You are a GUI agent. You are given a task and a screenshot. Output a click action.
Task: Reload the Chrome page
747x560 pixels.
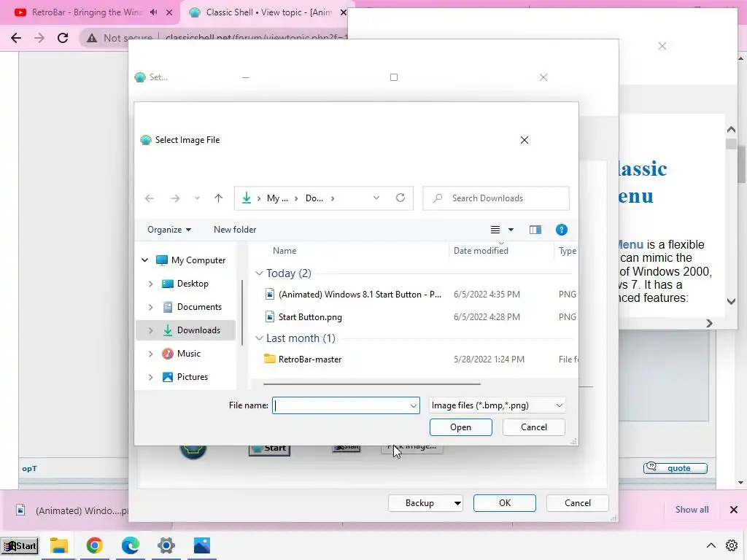click(63, 38)
